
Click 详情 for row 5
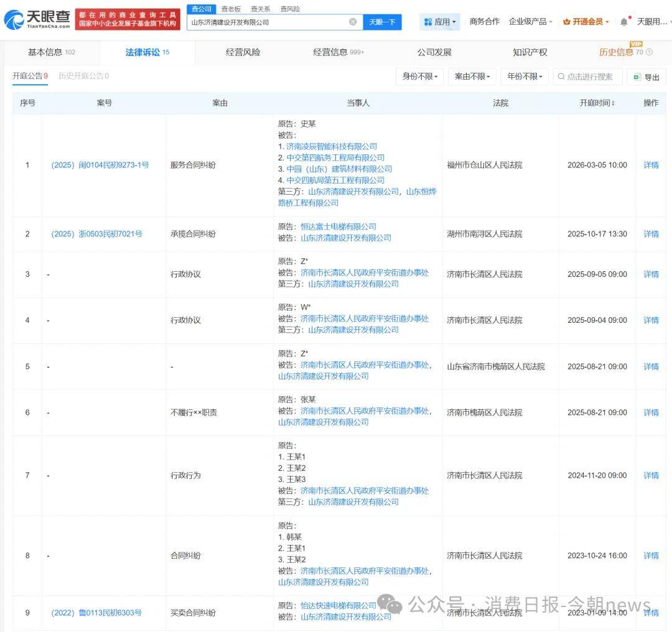651,366
